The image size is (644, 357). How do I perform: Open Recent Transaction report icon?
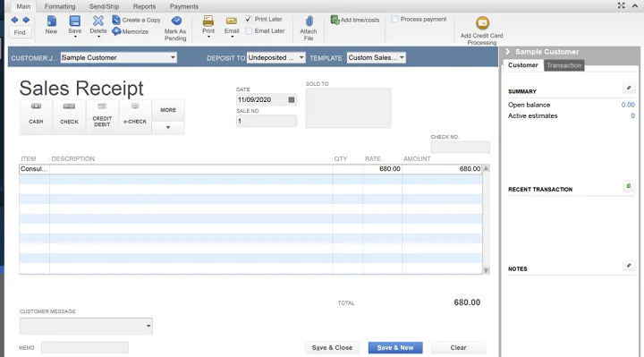point(629,186)
